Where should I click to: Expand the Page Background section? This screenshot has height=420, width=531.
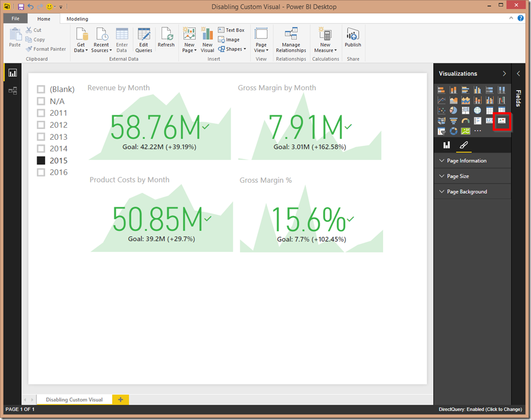(472, 192)
